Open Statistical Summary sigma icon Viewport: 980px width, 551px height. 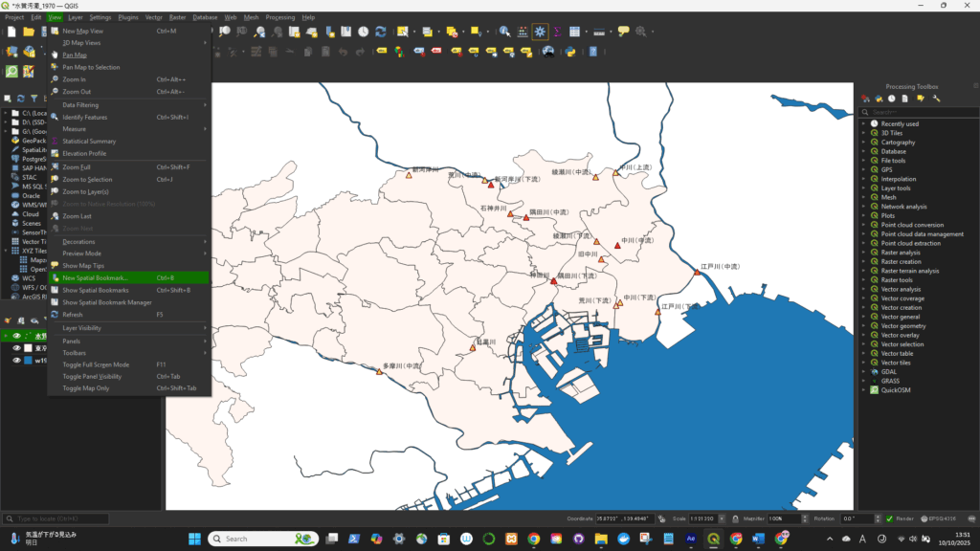pos(557,32)
